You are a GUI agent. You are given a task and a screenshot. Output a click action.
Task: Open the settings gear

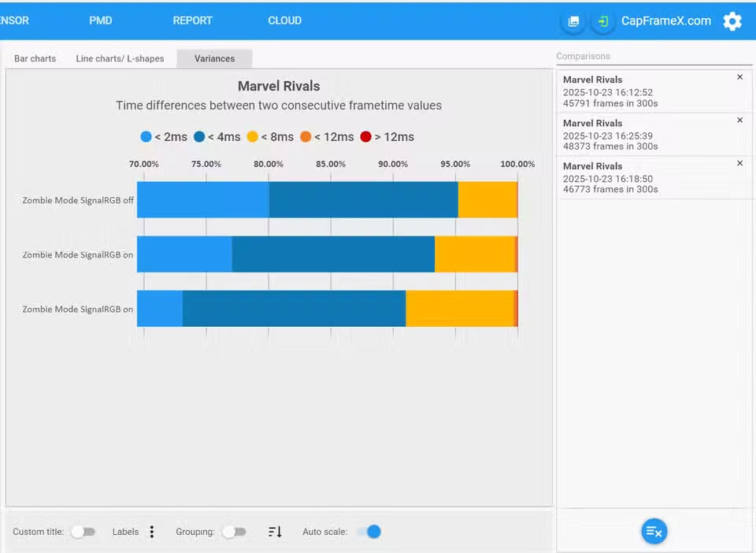732,21
